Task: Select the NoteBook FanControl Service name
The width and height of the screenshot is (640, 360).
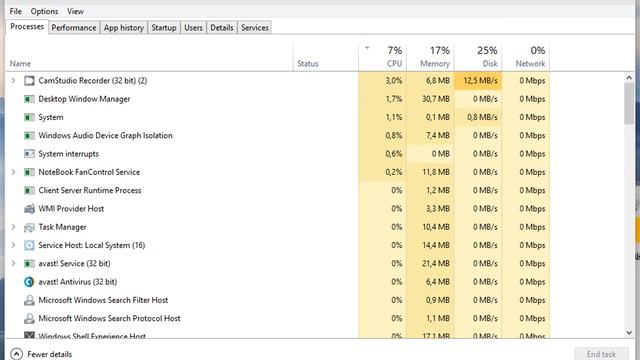Action: 89,172
